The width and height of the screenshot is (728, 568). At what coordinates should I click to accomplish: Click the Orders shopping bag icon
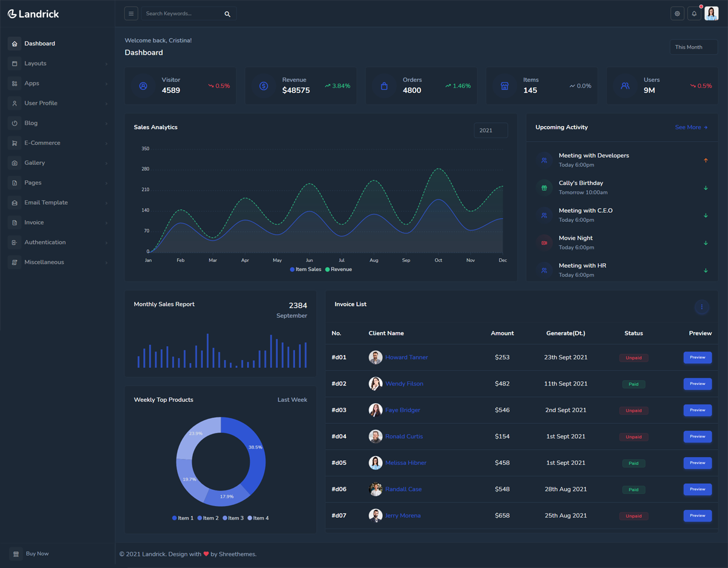pos(384,86)
